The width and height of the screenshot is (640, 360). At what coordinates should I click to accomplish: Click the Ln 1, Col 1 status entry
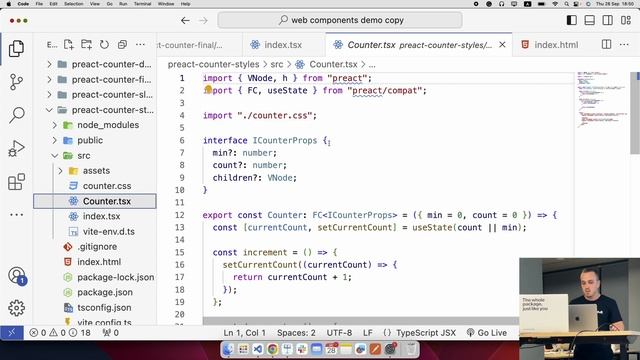(244, 333)
